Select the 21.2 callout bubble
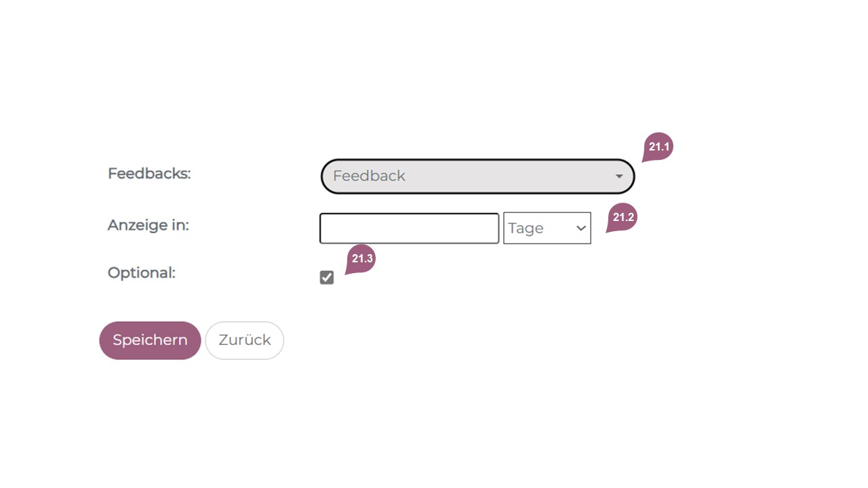Viewport: 868px width, 488px height. coord(623,218)
